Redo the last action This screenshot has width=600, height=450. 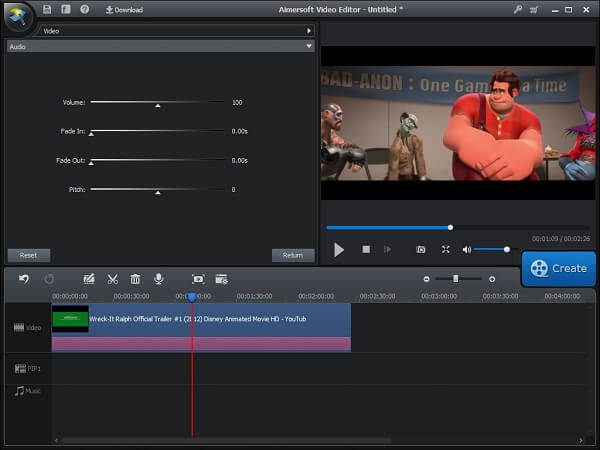point(49,279)
